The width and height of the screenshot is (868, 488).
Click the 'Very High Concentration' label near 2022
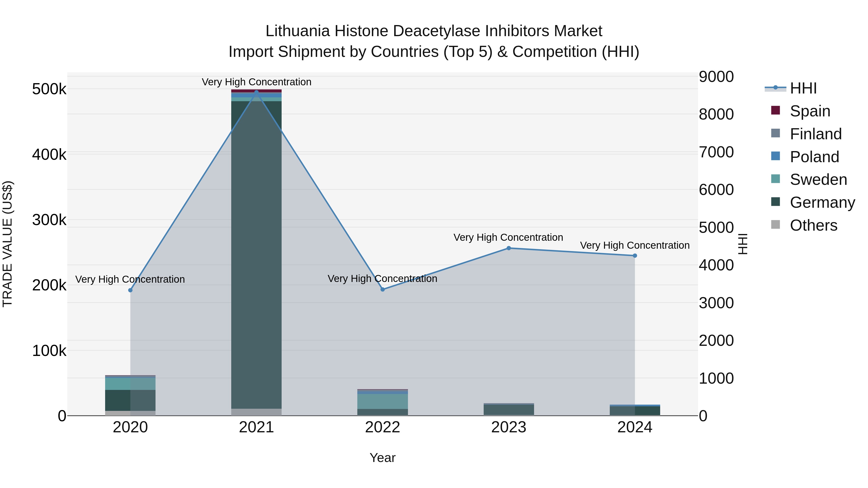click(382, 279)
